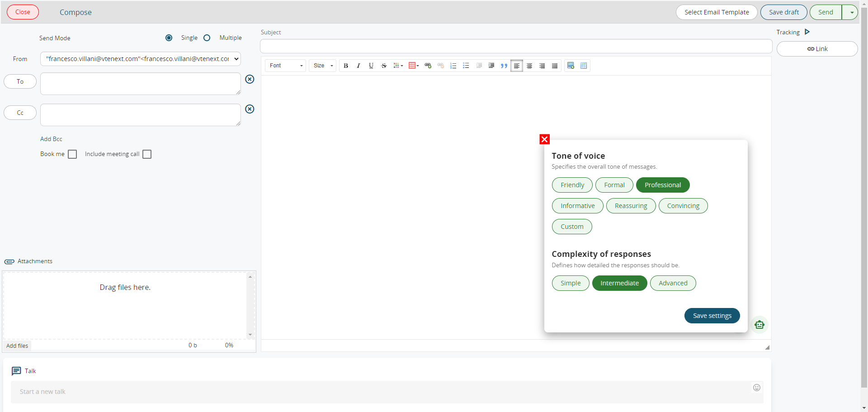868x412 pixels.
Task: Set complexity to Intermediate
Action: (620, 283)
